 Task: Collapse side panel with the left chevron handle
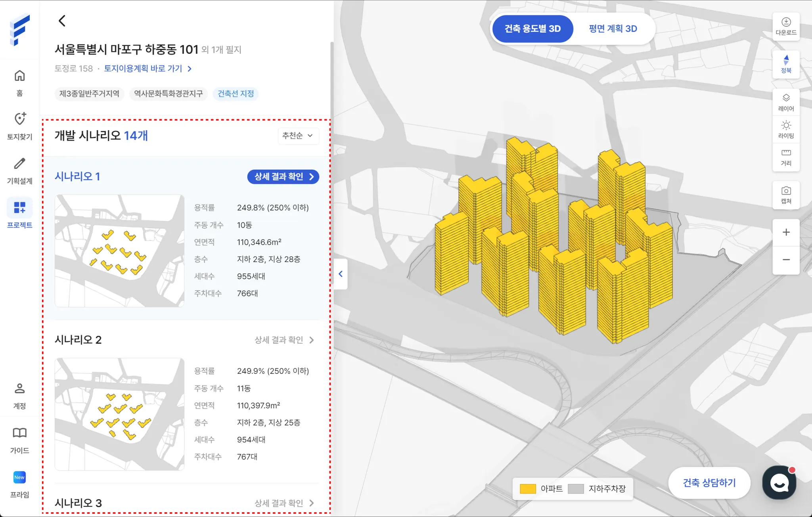341,274
